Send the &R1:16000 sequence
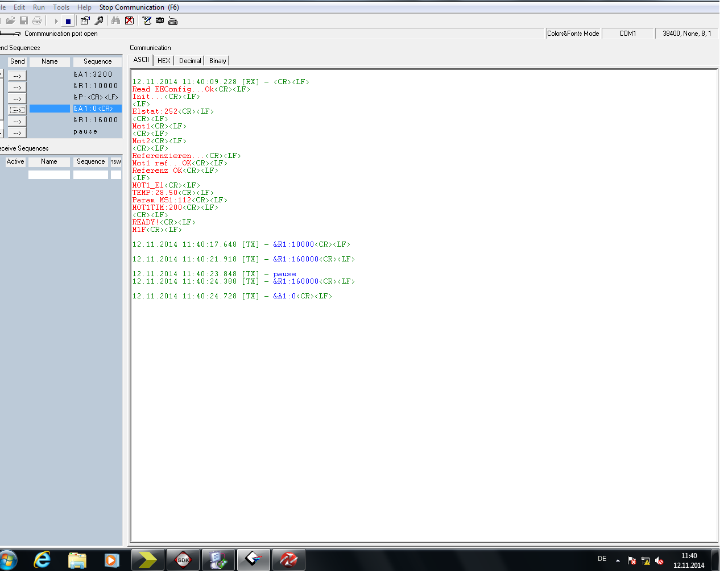Image resolution: width=728 pixels, height=582 pixels. click(17, 121)
